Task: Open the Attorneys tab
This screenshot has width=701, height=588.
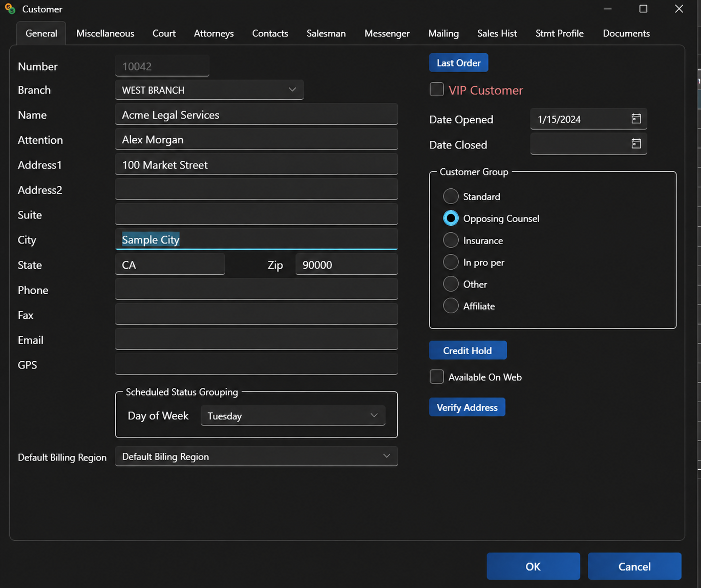Action: 214,33
